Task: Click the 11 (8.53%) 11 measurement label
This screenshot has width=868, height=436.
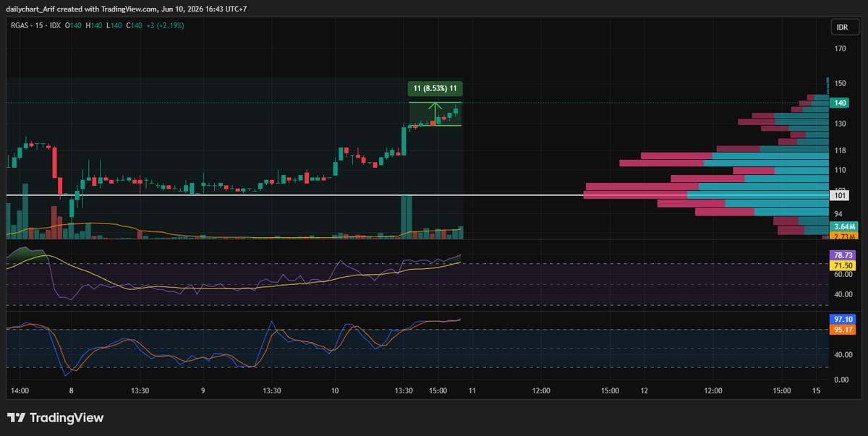Action: 435,88
